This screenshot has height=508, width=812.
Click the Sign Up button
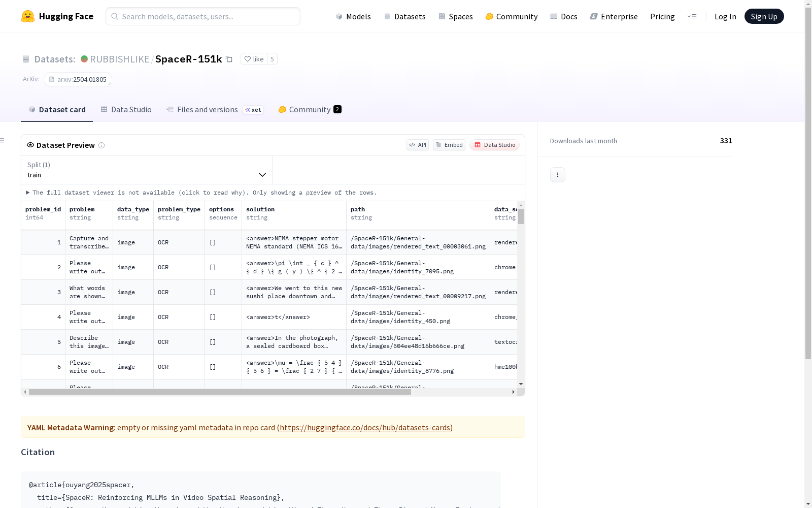click(x=764, y=16)
